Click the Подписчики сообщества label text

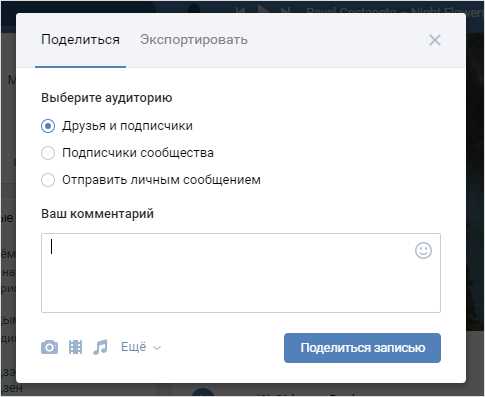coord(138,153)
